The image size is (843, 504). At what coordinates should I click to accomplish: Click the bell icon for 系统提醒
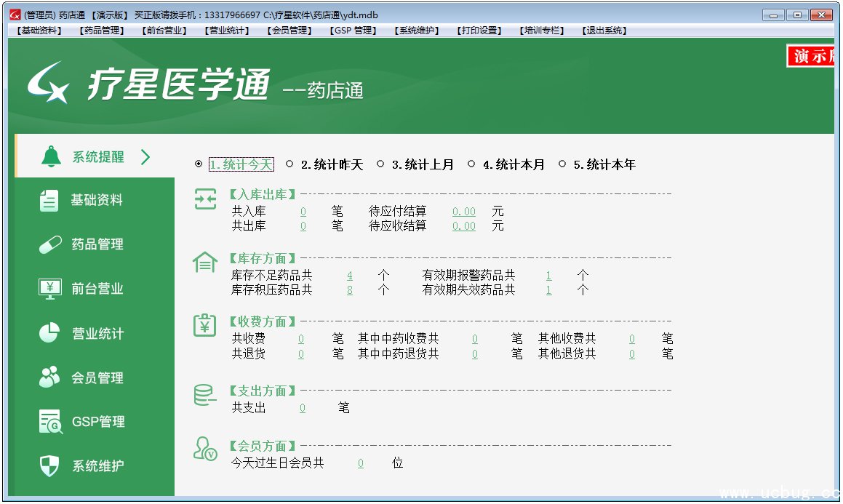tap(51, 156)
